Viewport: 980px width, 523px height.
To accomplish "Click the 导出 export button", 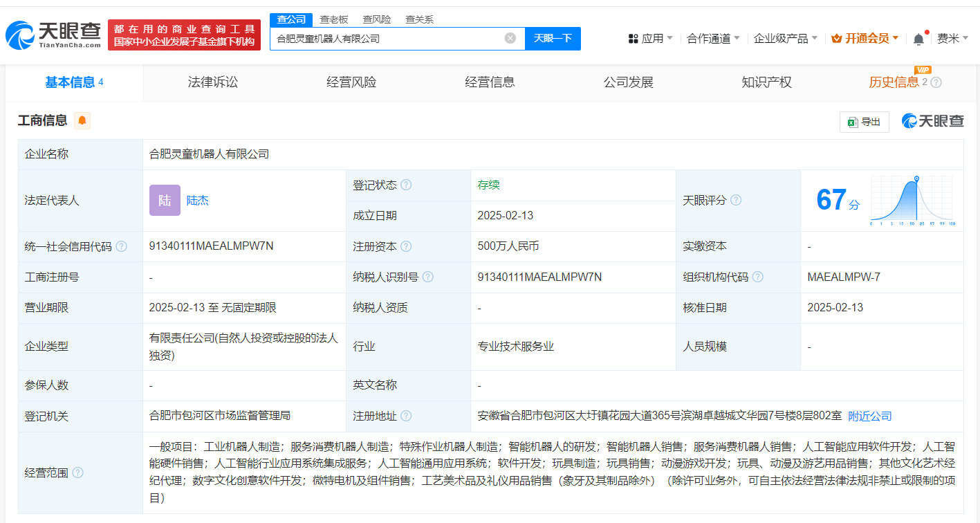I will (x=864, y=122).
